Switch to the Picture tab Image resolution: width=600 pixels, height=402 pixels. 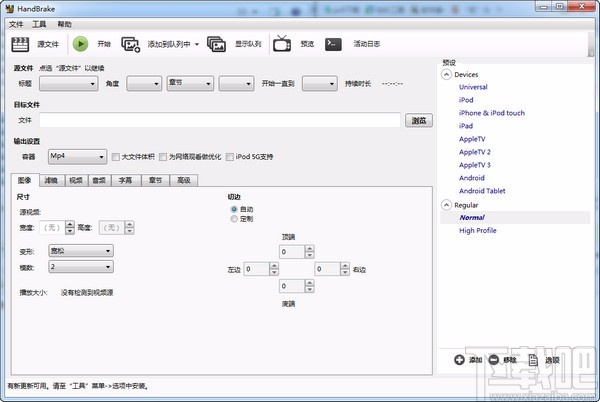(24, 180)
